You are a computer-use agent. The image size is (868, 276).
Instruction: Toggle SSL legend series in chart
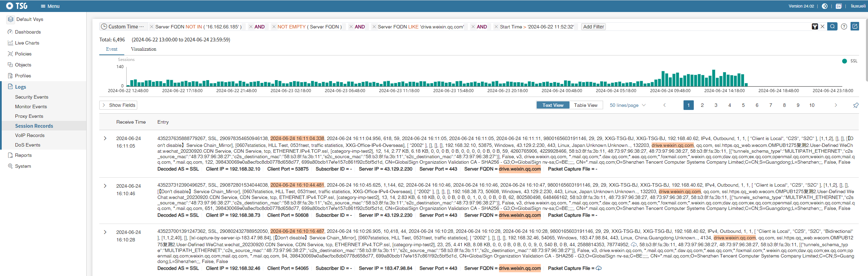[850, 61]
